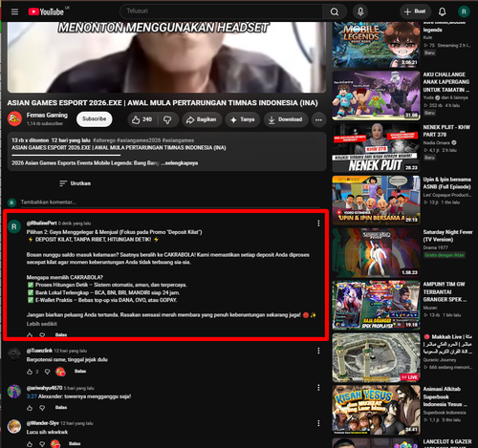Open options menu on @Wander-Slyv comment

click(318, 423)
